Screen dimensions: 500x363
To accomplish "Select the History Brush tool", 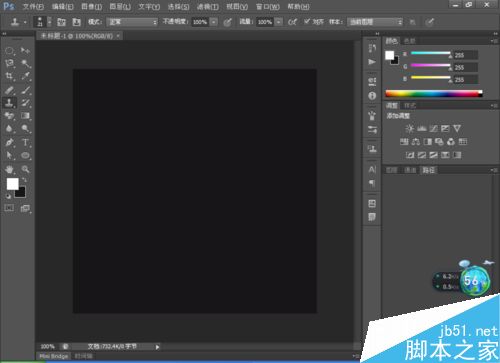I will tap(25, 103).
